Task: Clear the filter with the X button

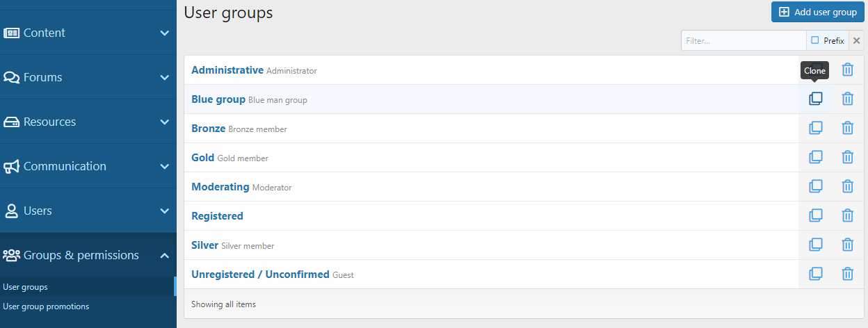Action: point(856,40)
